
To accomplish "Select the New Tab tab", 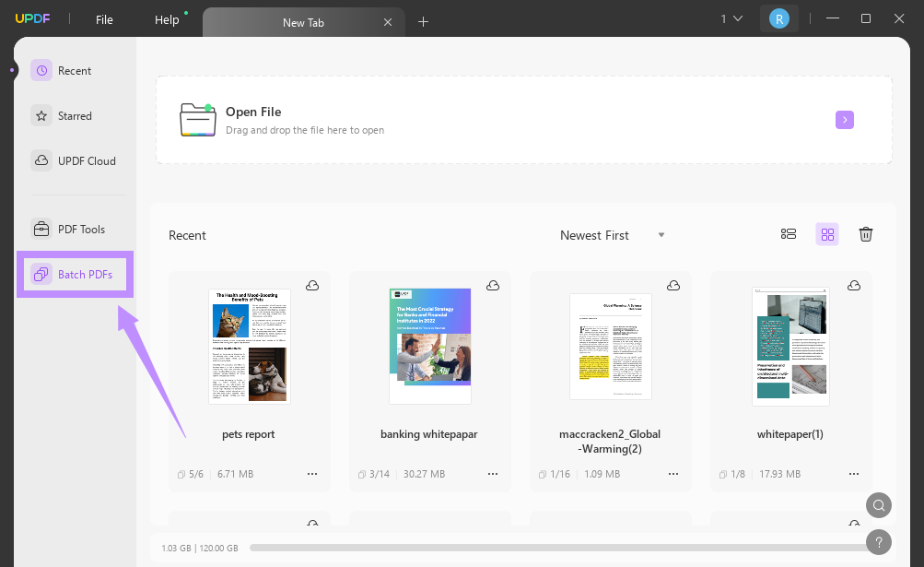I will pyautogui.click(x=304, y=21).
